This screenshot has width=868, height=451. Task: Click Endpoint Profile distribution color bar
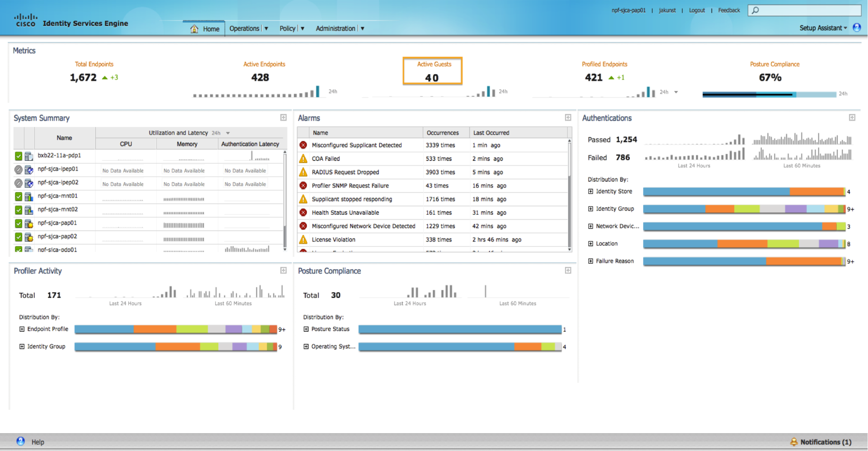coord(175,329)
